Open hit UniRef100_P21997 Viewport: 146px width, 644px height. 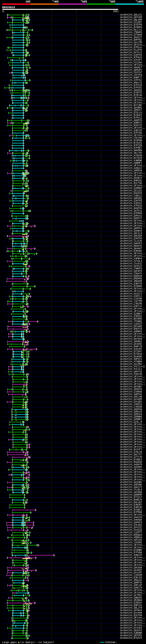coord(131,22)
